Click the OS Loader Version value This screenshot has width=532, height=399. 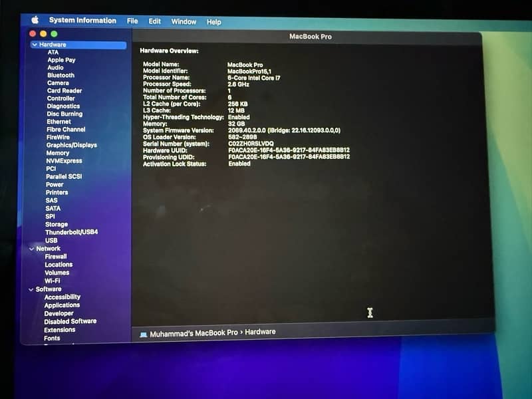[x=243, y=137]
